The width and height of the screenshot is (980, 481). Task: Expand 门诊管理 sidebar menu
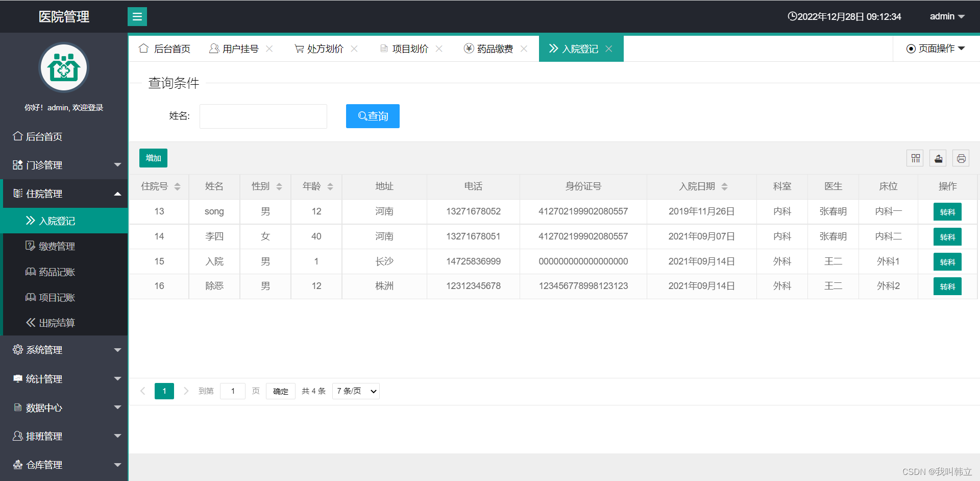point(64,165)
